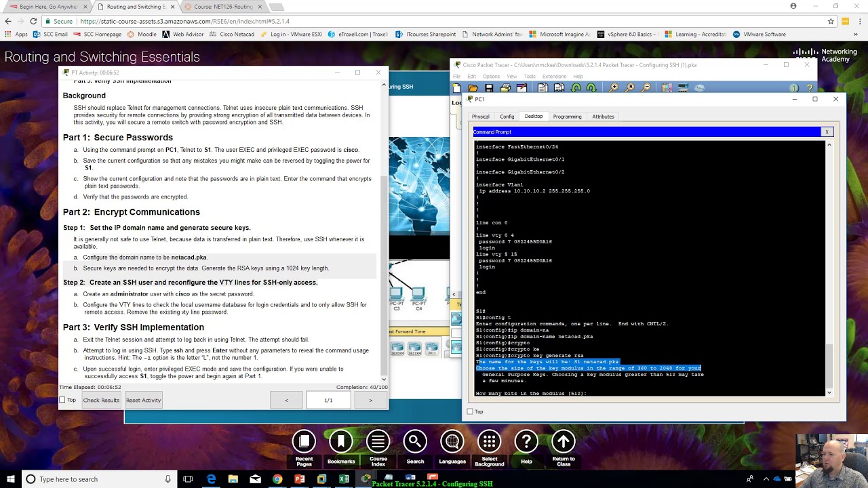Image resolution: width=868 pixels, height=488 pixels.
Task: Open the Bookmarks icon
Action: click(x=341, y=442)
